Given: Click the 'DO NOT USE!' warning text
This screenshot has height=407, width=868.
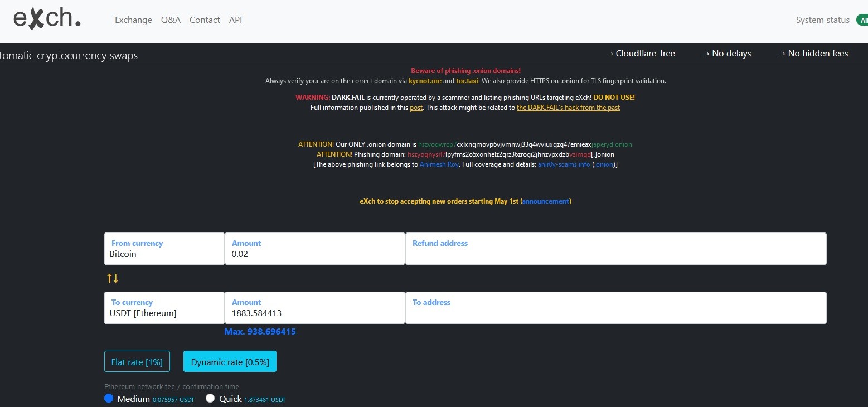Looking at the screenshot, I should (614, 98).
